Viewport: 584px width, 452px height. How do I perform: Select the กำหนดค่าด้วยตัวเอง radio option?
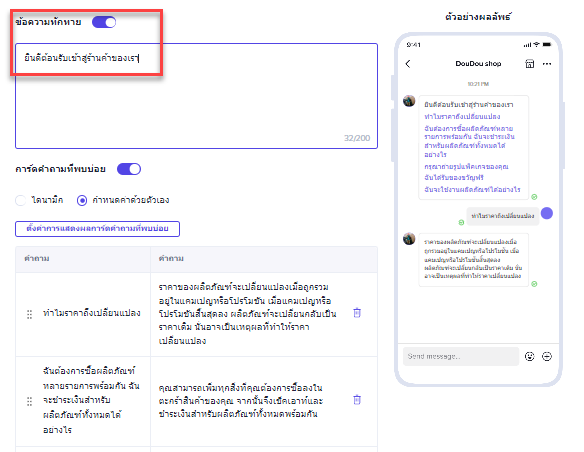(x=82, y=200)
